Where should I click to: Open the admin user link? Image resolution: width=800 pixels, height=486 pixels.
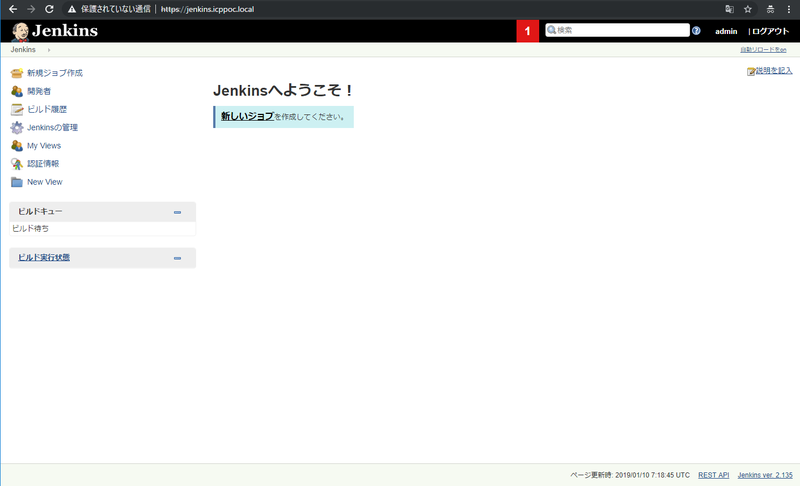(726, 31)
